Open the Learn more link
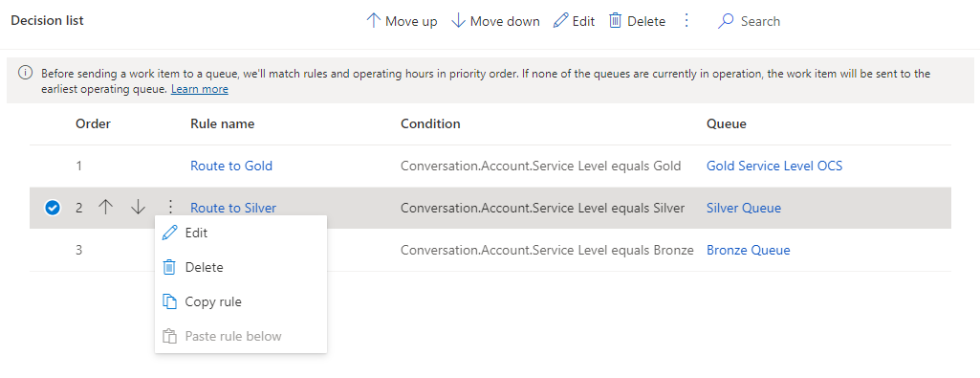This screenshot has width=980, height=378. click(x=200, y=89)
